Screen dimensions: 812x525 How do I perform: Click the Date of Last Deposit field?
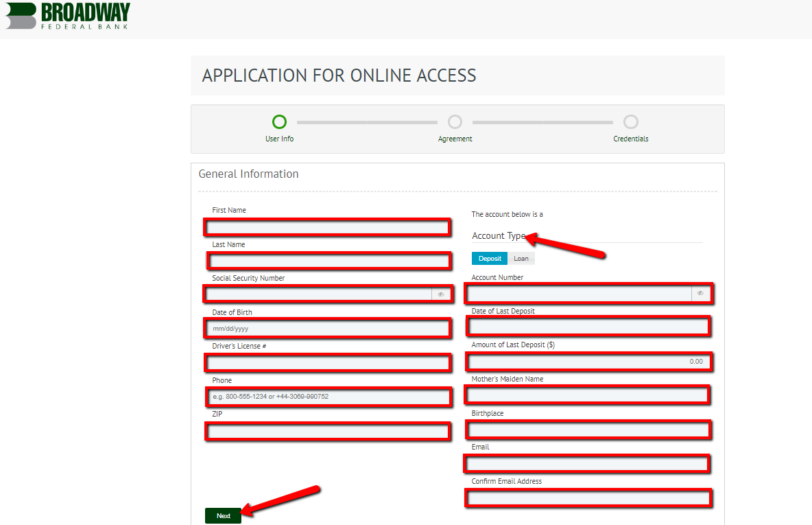tap(588, 326)
